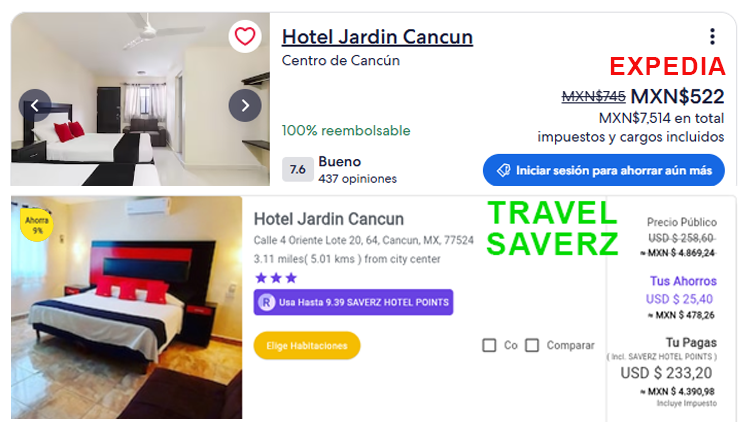Save Hotel Jardin Cancun with heart icon
The image size is (750, 422).
[245, 36]
